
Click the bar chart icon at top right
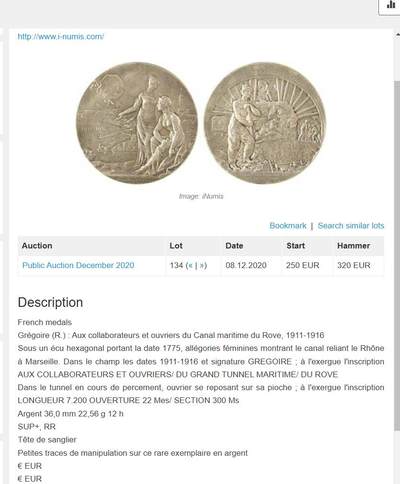[x=390, y=6]
